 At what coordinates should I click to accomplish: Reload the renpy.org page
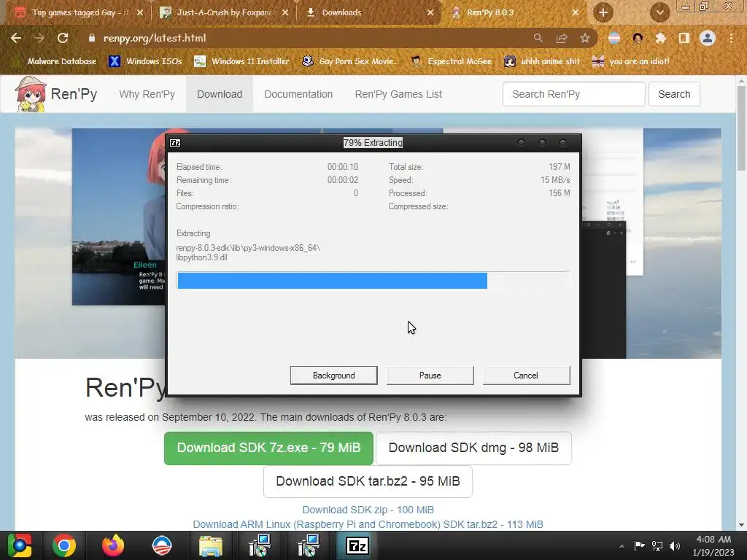(63, 38)
